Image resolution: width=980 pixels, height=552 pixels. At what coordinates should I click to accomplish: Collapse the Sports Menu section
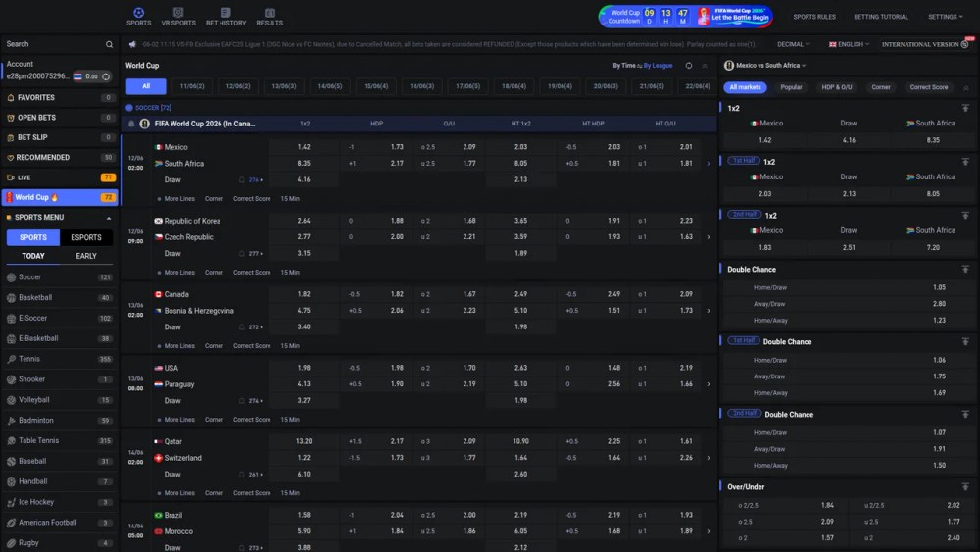coord(109,218)
